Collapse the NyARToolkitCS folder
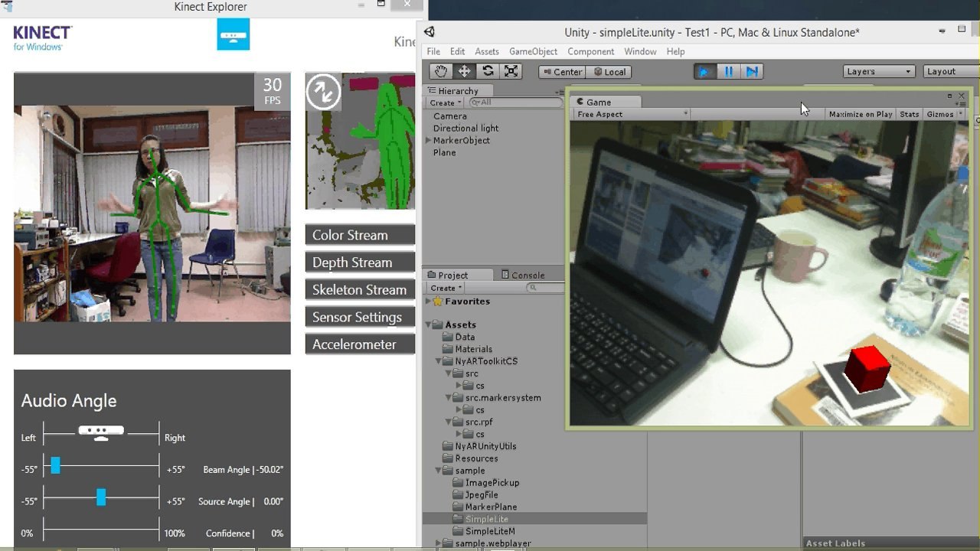The width and height of the screenshot is (980, 551). point(438,361)
